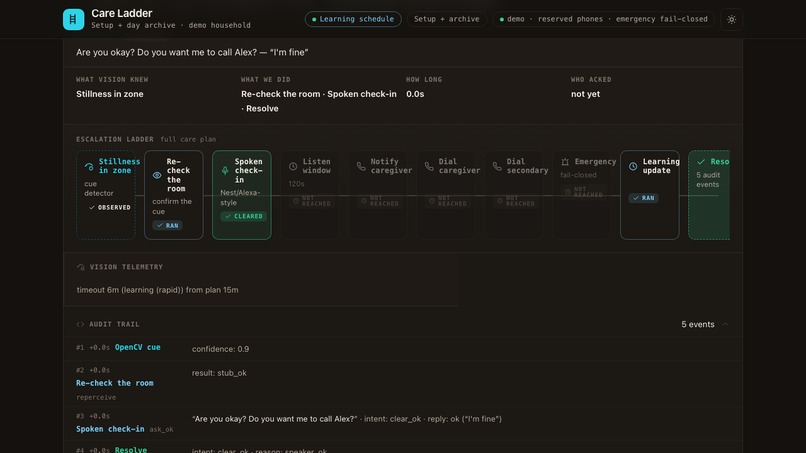
Task: Click the siren icon on Emergency step
Action: point(565,161)
